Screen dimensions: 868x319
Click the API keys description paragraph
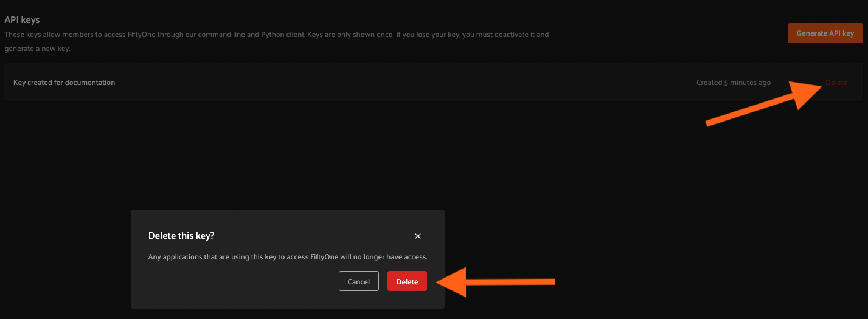277,41
